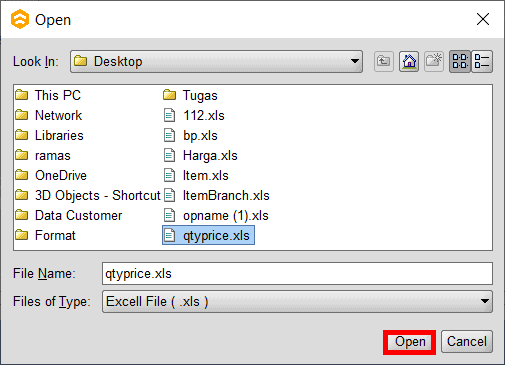Select the file name Harga.xls
This screenshot has width=505, height=365.
click(x=210, y=156)
